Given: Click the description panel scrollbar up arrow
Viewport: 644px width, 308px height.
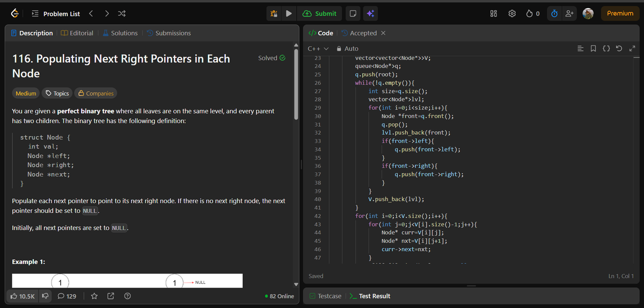Looking at the screenshot, I should tap(295, 45).
